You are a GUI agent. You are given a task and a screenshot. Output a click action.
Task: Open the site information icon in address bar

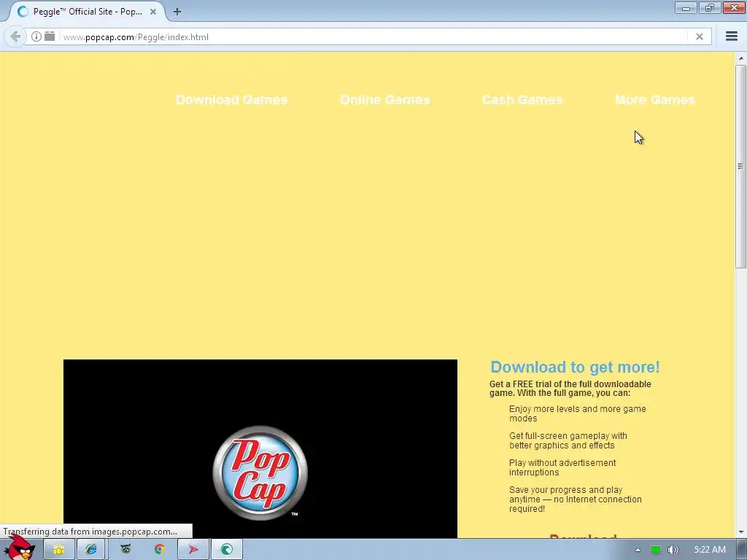tap(36, 36)
